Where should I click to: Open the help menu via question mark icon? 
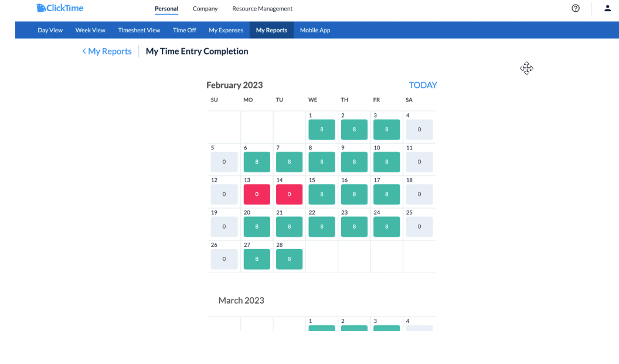click(575, 8)
